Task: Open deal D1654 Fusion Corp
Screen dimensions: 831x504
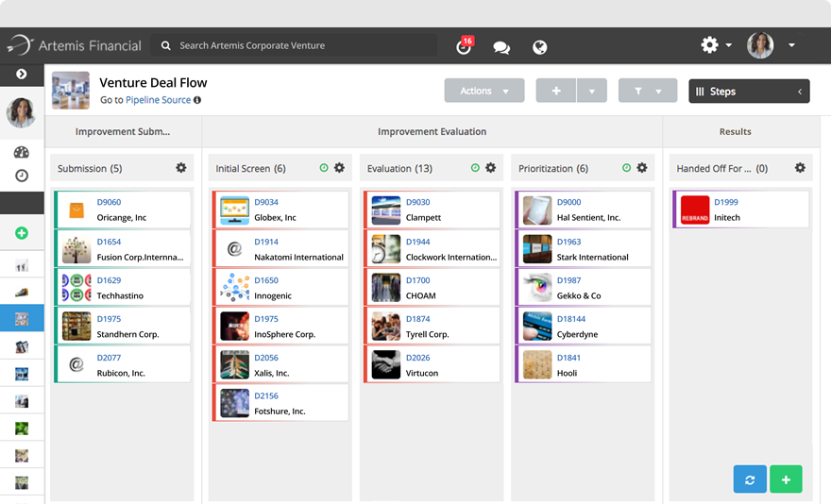Action: coord(123,249)
